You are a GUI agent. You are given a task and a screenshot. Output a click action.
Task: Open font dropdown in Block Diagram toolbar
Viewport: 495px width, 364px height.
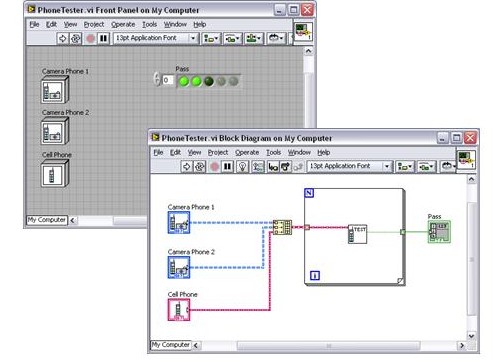coord(350,166)
